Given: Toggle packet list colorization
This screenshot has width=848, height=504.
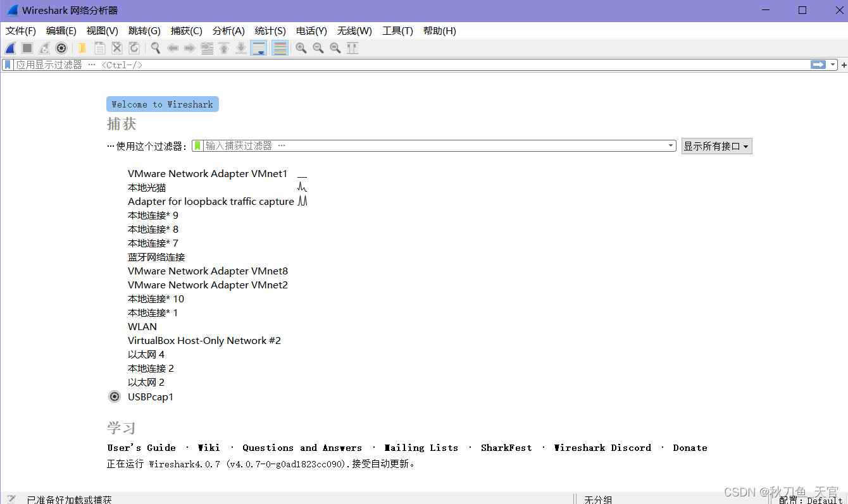Looking at the screenshot, I should pyautogui.click(x=280, y=48).
